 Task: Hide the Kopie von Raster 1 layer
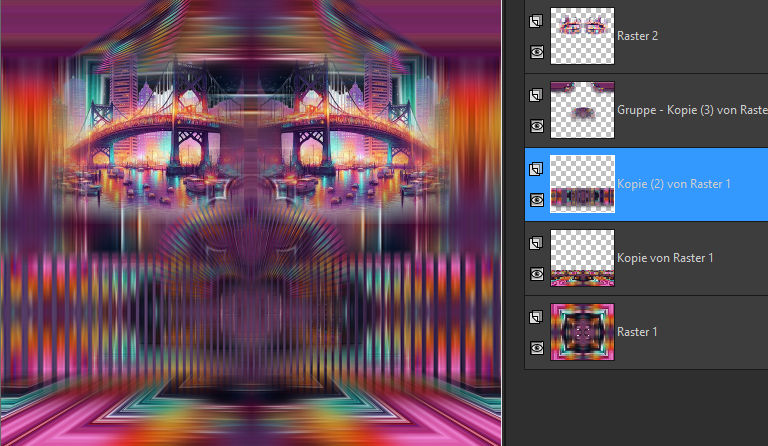(x=537, y=274)
